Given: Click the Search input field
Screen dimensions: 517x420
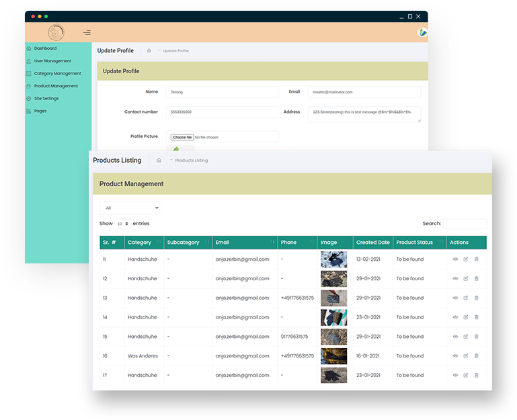Looking at the screenshot, I should coord(465,224).
